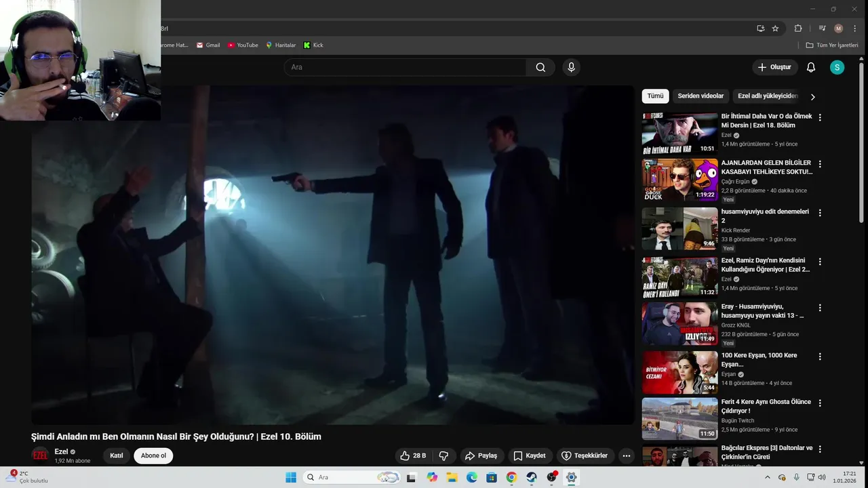The width and height of the screenshot is (868, 488).
Task: Open Windows Start menu
Action: click(x=291, y=477)
